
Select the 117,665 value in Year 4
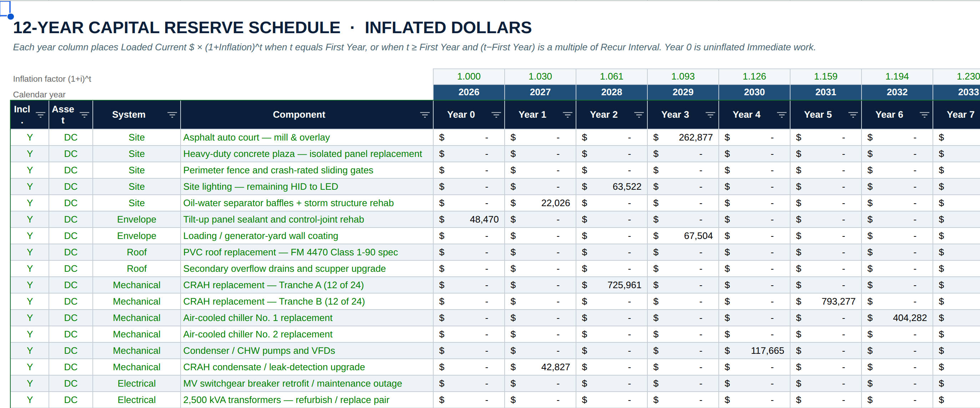[754, 351]
